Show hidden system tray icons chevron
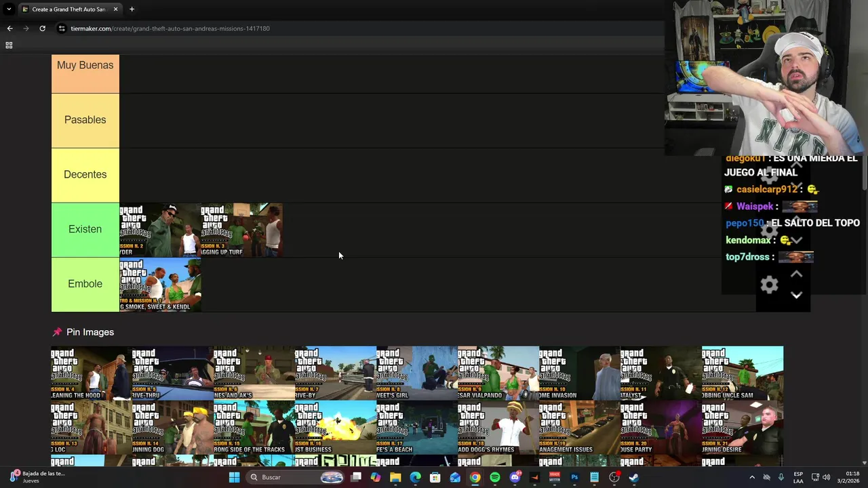This screenshot has height=488, width=868. pyautogui.click(x=751, y=477)
